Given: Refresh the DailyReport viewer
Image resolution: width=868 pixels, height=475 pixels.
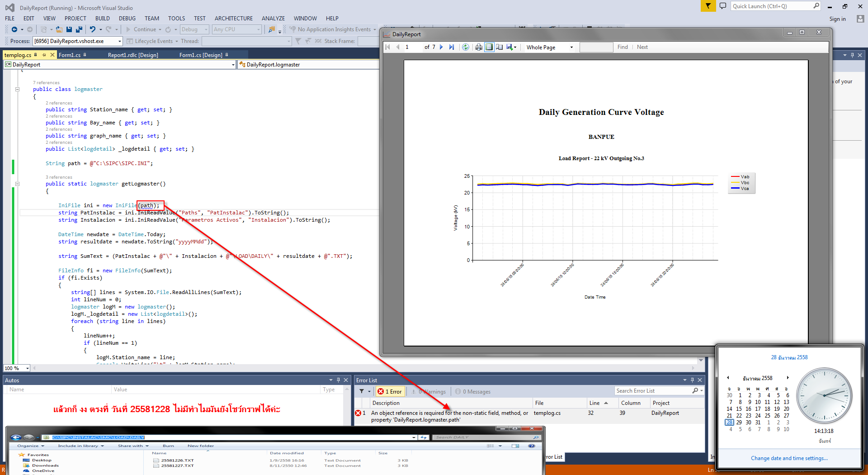Looking at the screenshot, I should (466, 47).
